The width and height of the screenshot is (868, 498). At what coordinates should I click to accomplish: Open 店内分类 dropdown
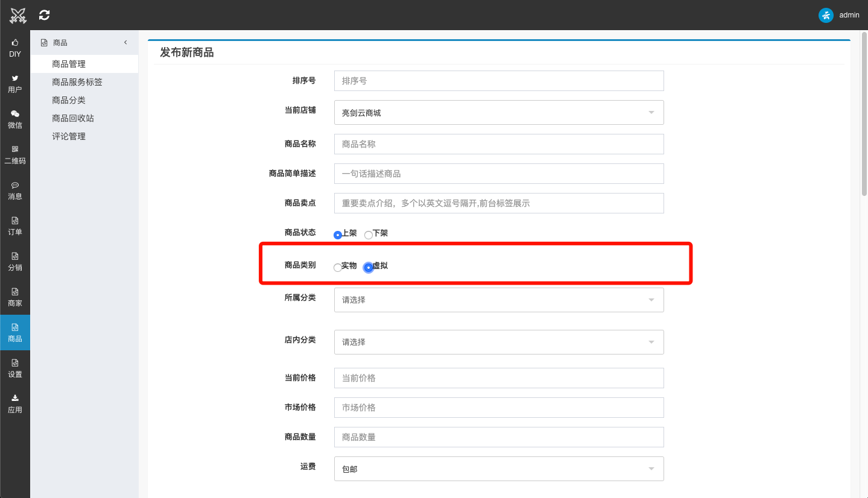(x=499, y=342)
